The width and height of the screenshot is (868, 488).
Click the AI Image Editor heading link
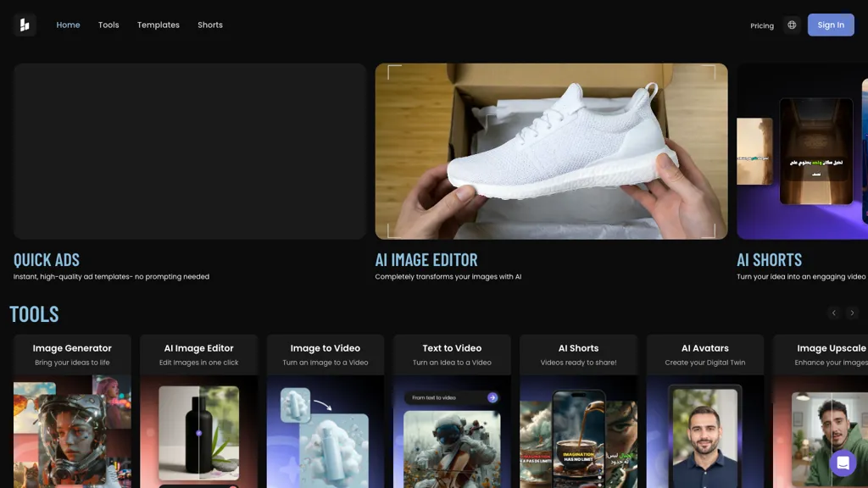click(x=426, y=260)
